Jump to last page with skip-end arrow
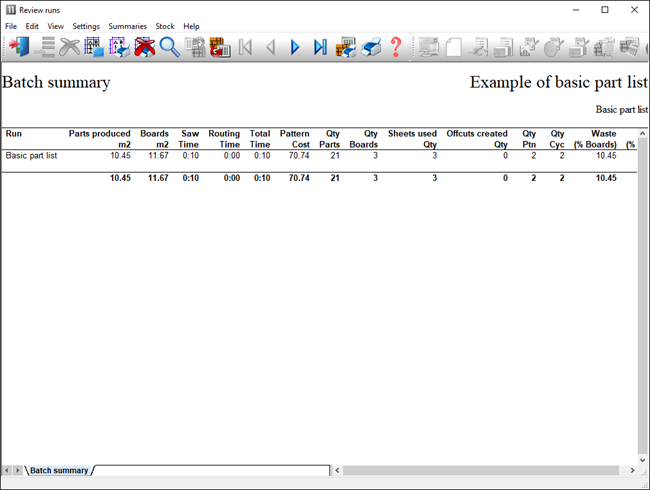 [x=320, y=47]
